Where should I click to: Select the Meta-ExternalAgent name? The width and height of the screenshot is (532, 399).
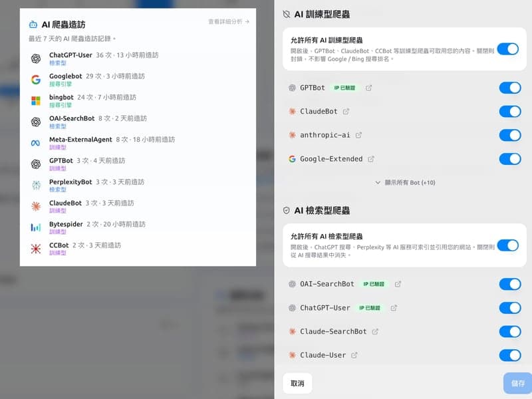coord(80,140)
